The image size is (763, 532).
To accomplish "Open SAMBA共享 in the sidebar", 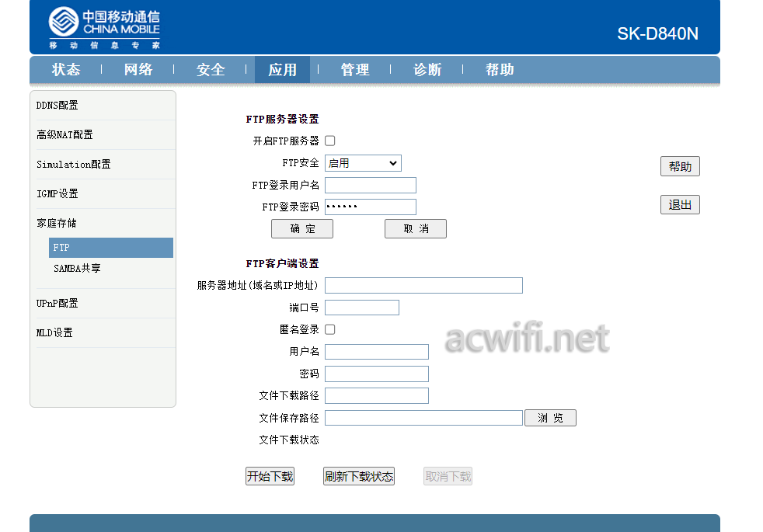I will click(78, 269).
